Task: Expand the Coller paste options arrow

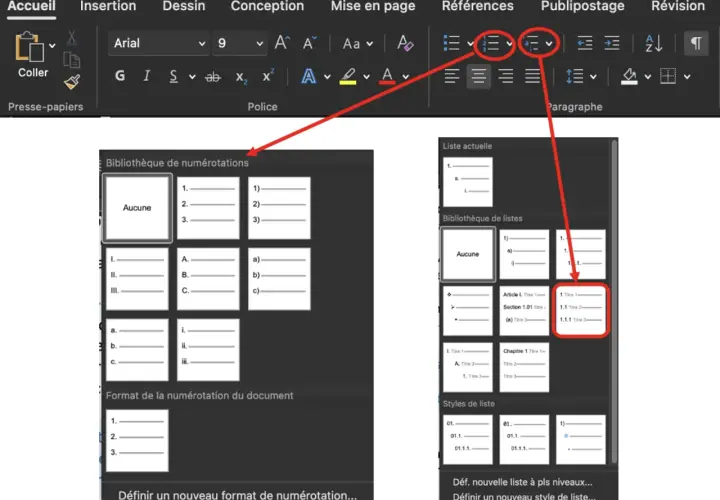Action: [52, 45]
